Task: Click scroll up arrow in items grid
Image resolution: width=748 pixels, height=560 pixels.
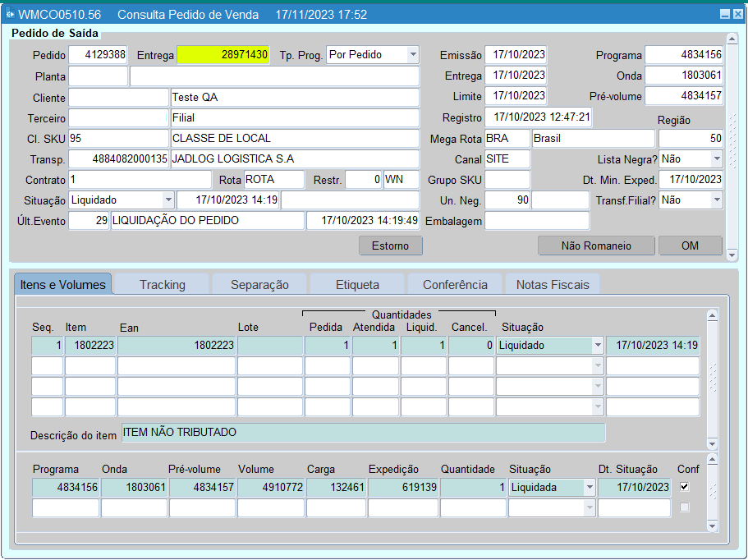Action: (712, 315)
